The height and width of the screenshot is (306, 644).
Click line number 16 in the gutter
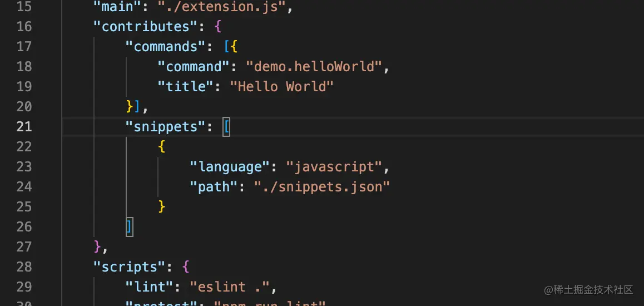click(24, 27)
